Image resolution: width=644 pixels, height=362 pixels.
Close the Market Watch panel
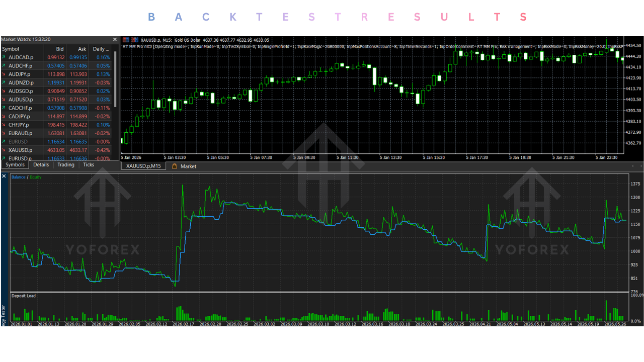(115, 39)
